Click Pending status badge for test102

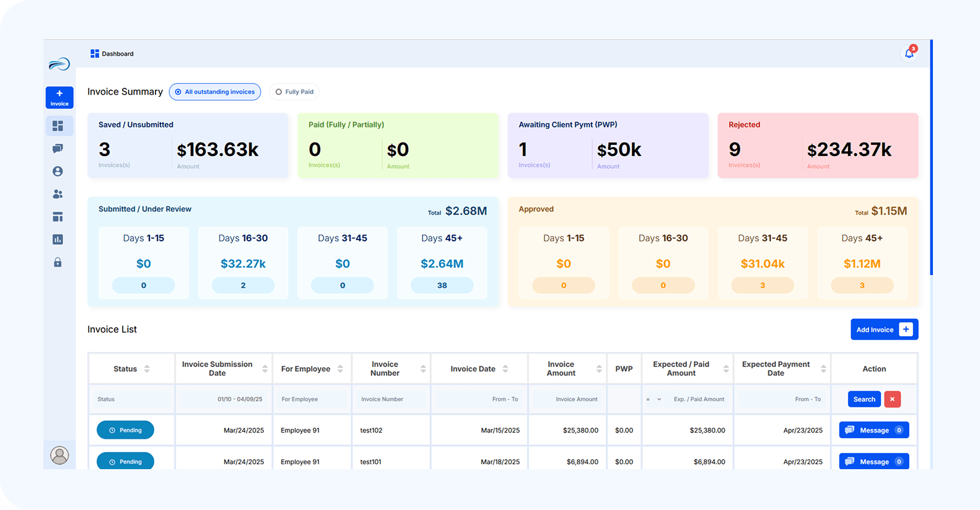pyautogui.click(x=125, y=430)
